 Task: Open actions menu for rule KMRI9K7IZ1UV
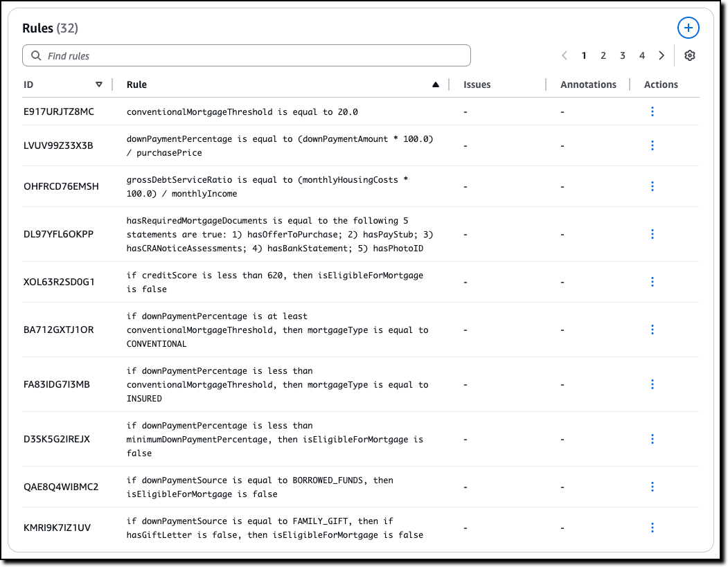coord(652,528)
